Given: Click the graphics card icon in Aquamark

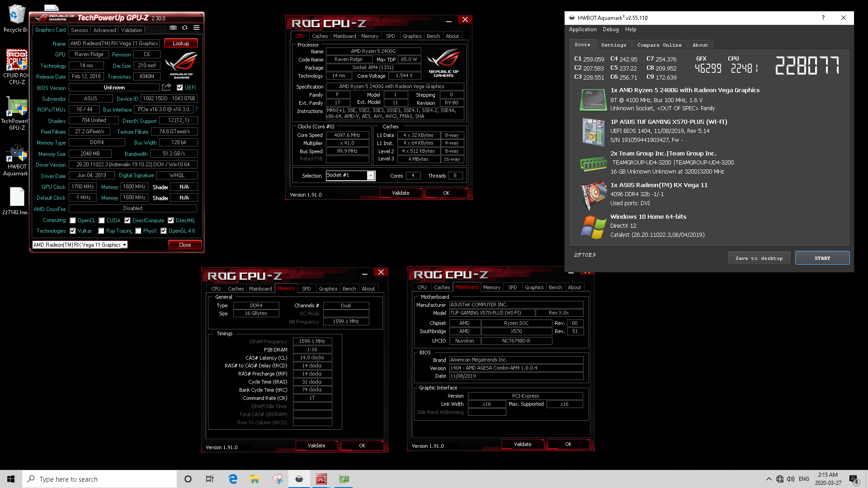Looking at the screenshot, I should (593, 195).
